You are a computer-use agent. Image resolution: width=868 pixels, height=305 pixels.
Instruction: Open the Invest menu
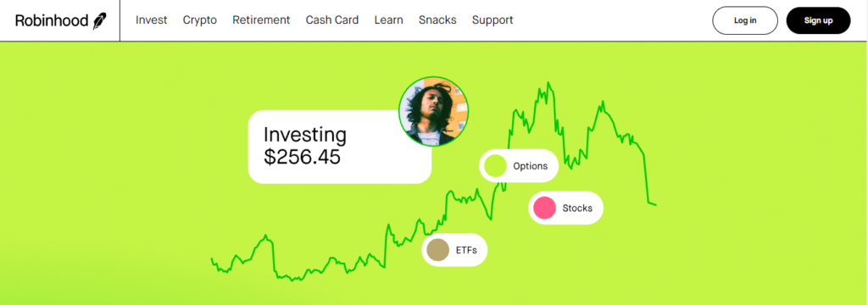click(x=151, y=20)
